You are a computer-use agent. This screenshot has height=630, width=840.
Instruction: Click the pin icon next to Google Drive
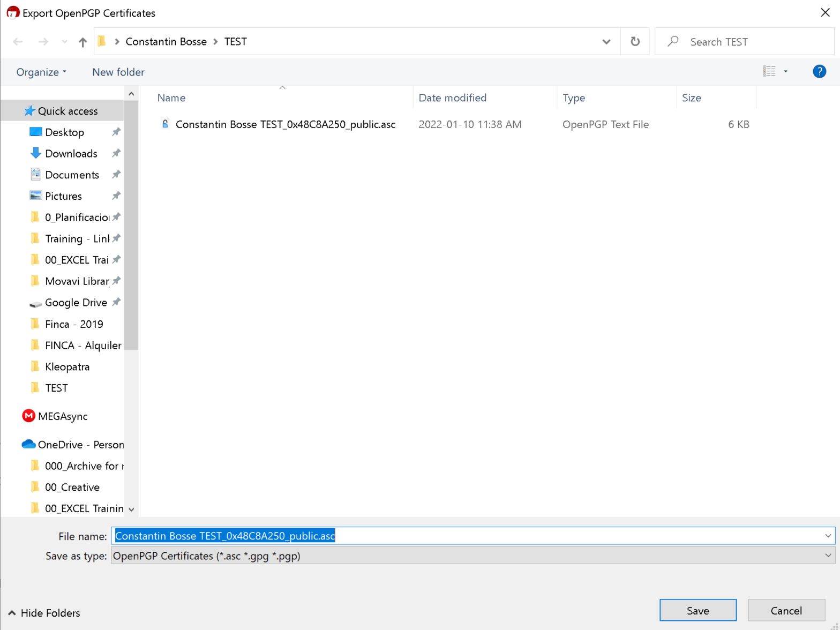[116, 302]
